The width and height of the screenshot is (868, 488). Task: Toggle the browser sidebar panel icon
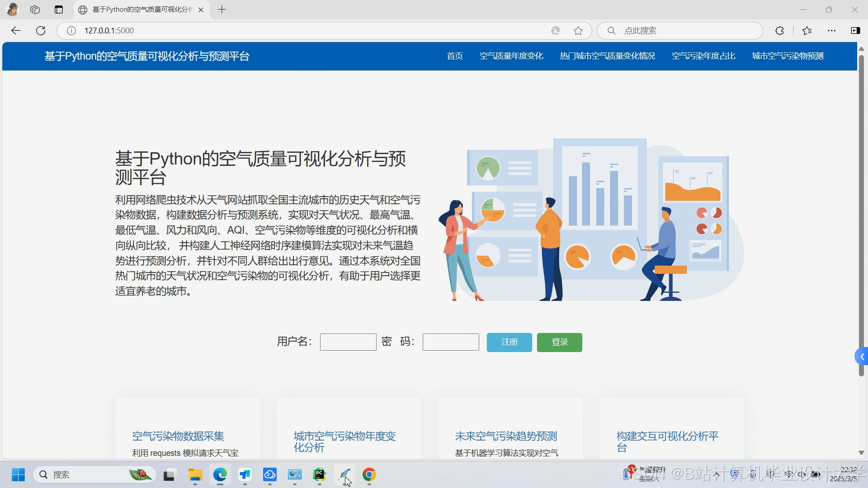pyautogui.click(x=855, y=31)
